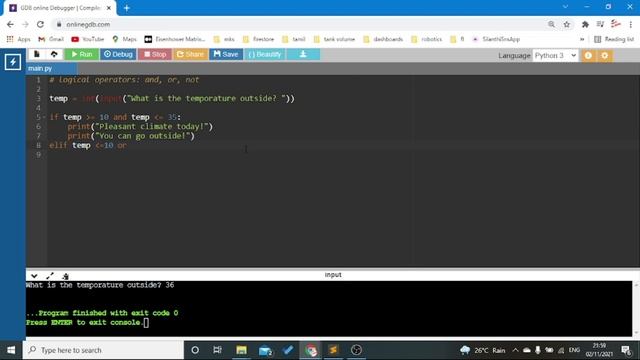
Task: Open the Chrome taskbar icon
Action: 311,350
